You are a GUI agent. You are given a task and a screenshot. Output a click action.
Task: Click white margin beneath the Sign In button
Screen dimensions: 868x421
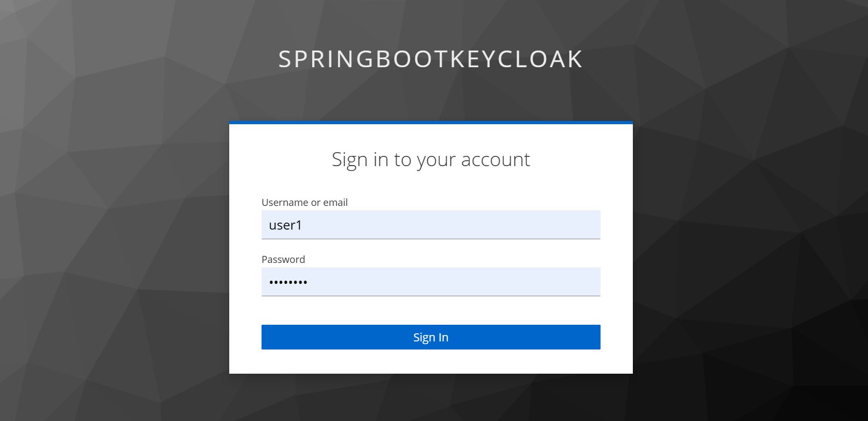point(431,361)
